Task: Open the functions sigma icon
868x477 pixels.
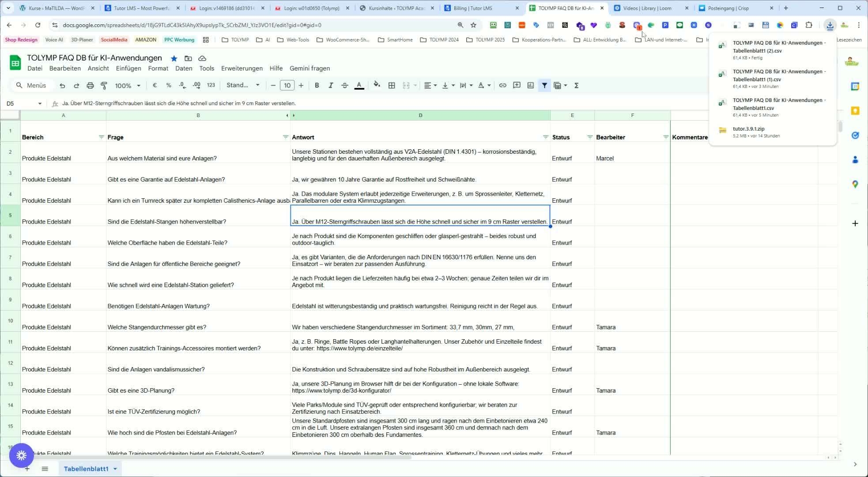Action: (x=577, y=86)
